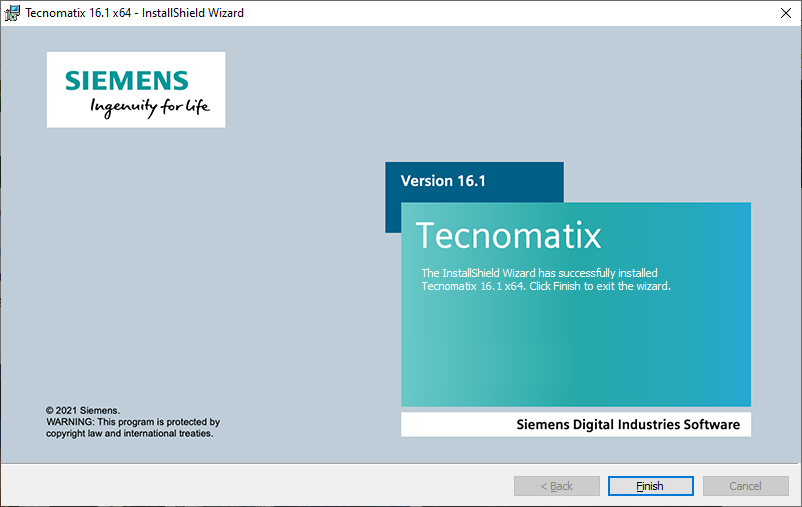
Task: Click the 'copyright law and international treaties' line
Action: 129,434
